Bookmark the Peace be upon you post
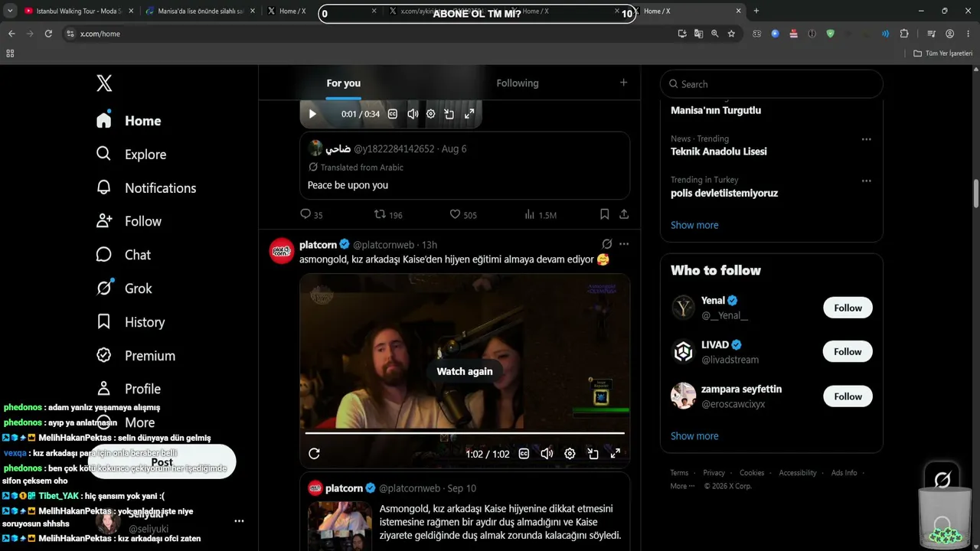The height and width of the screenshot is (551, 980). point(604,214)
